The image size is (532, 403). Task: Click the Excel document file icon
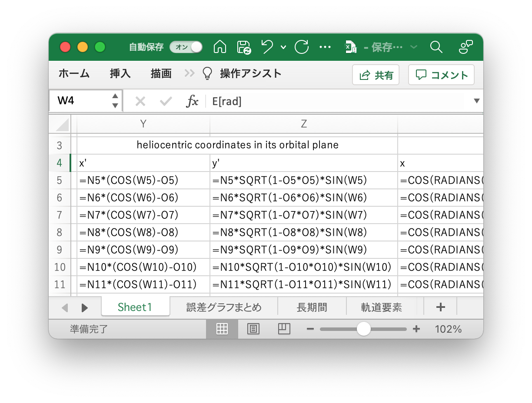point(351,47)
